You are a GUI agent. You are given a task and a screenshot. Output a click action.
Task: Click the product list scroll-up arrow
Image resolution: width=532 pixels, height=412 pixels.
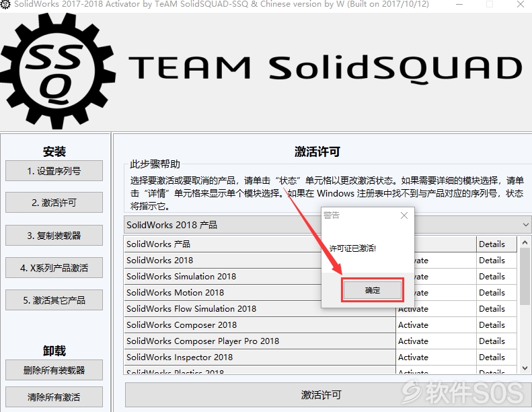(525, 242)
